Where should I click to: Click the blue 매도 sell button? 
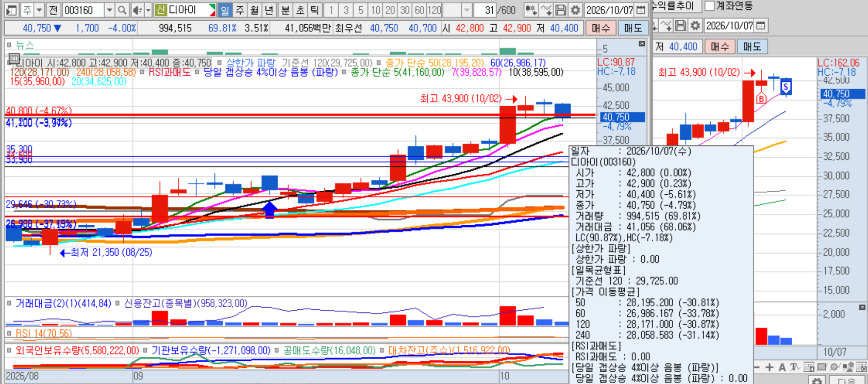(x=633, y=28)
